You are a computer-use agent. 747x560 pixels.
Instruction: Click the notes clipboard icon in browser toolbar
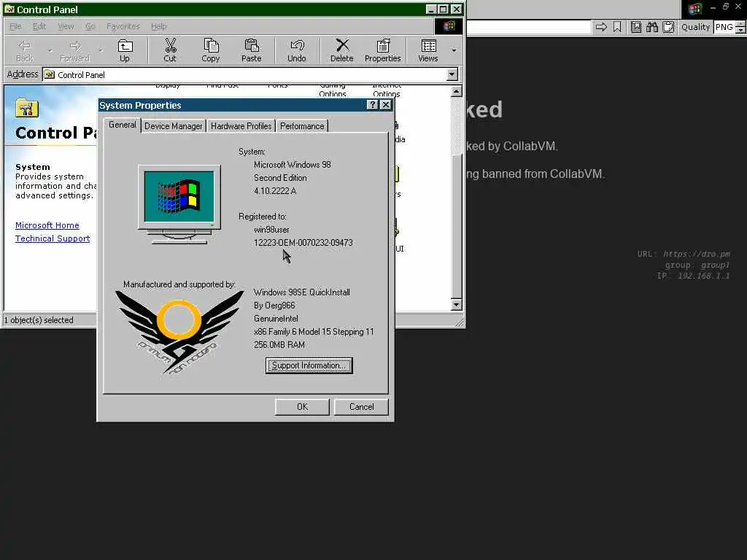(x=668, y=27)
